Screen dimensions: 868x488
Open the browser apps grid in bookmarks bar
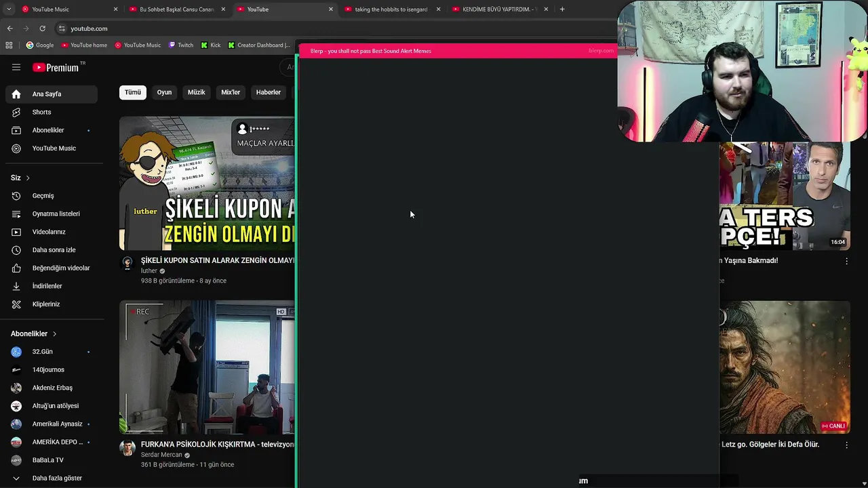(x=9, y=45)
